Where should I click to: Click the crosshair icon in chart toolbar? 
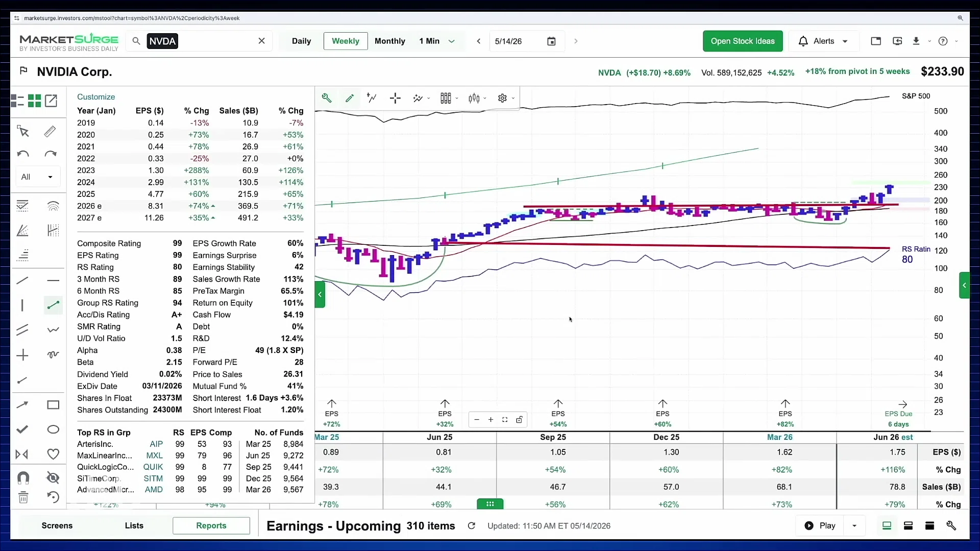point(395,98)
